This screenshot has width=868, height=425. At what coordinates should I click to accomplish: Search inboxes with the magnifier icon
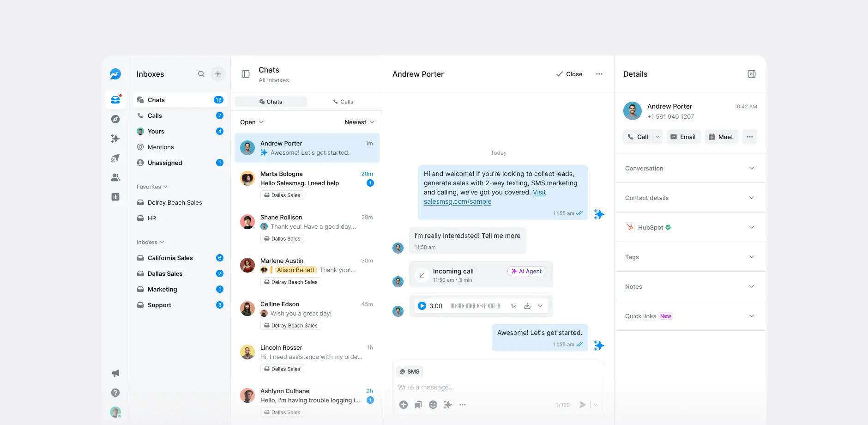coord(201,74)
